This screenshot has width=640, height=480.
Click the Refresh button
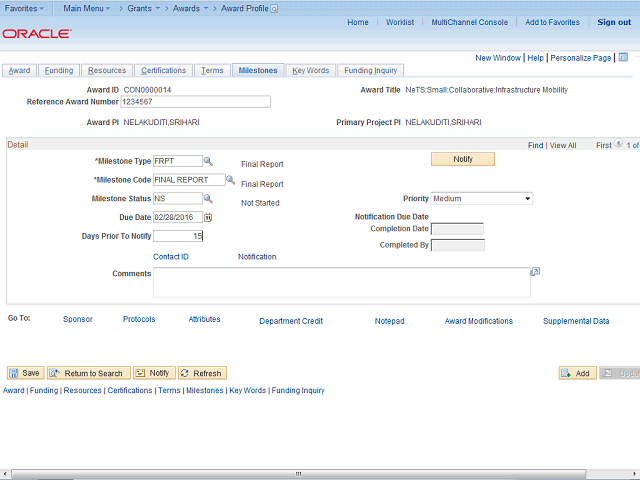(x=202, y=373)
